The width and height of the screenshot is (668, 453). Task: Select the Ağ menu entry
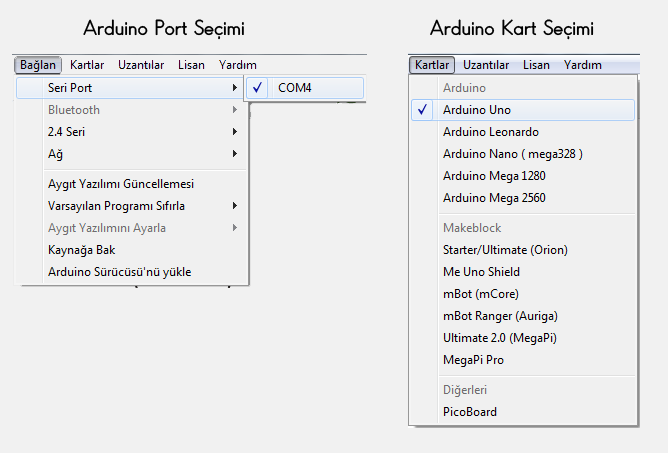(130, 154)
